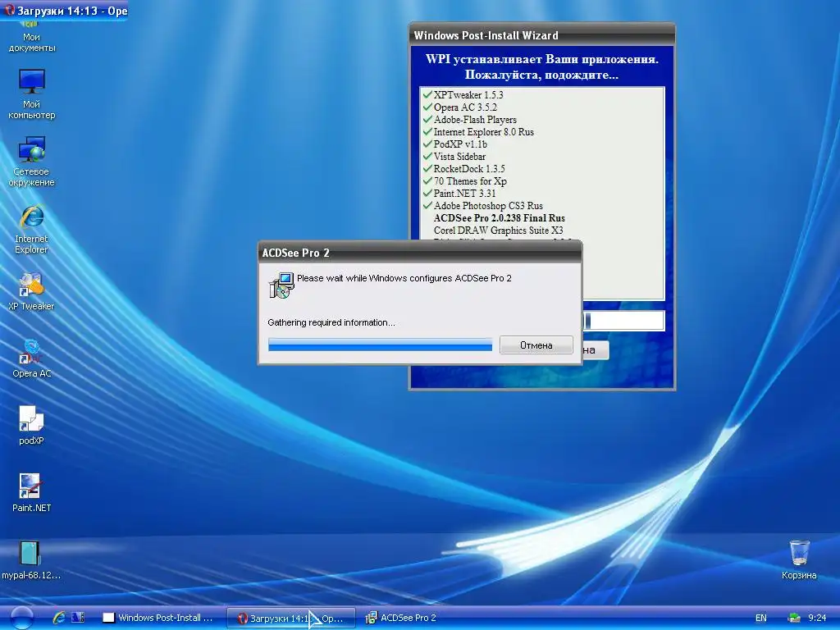Click the WPI overall progress bar

(x=623, y=321)
